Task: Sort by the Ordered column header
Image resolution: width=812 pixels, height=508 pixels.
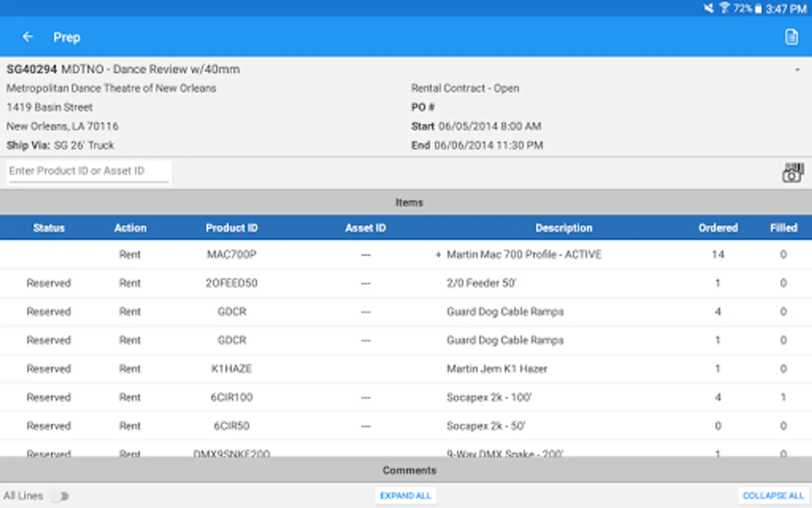Action: tap(718, 227)
